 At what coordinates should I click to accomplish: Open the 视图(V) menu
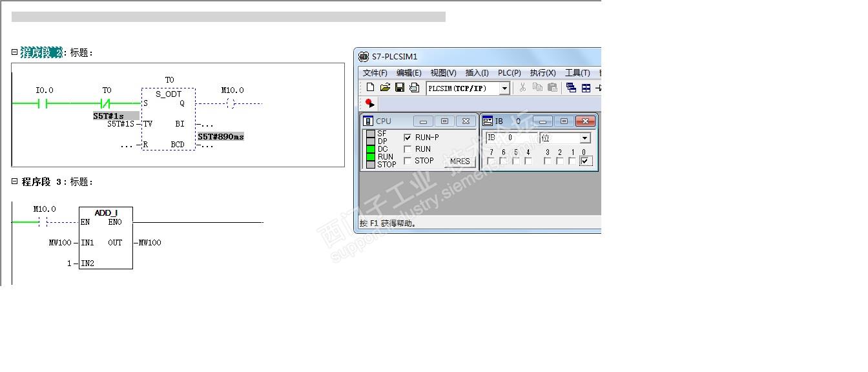(443, 73)
